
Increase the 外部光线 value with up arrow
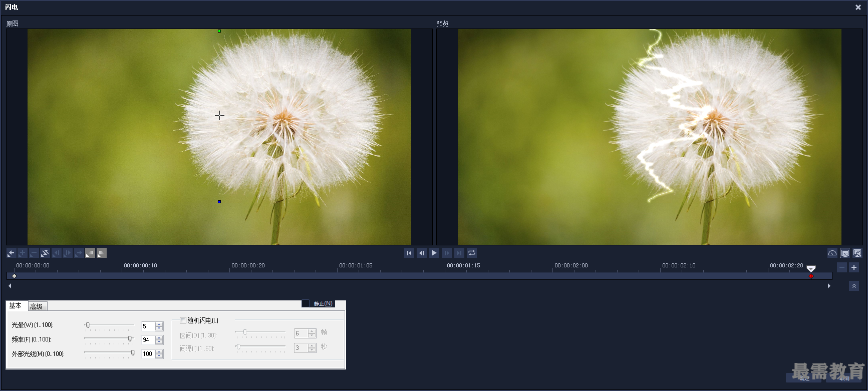159,351
